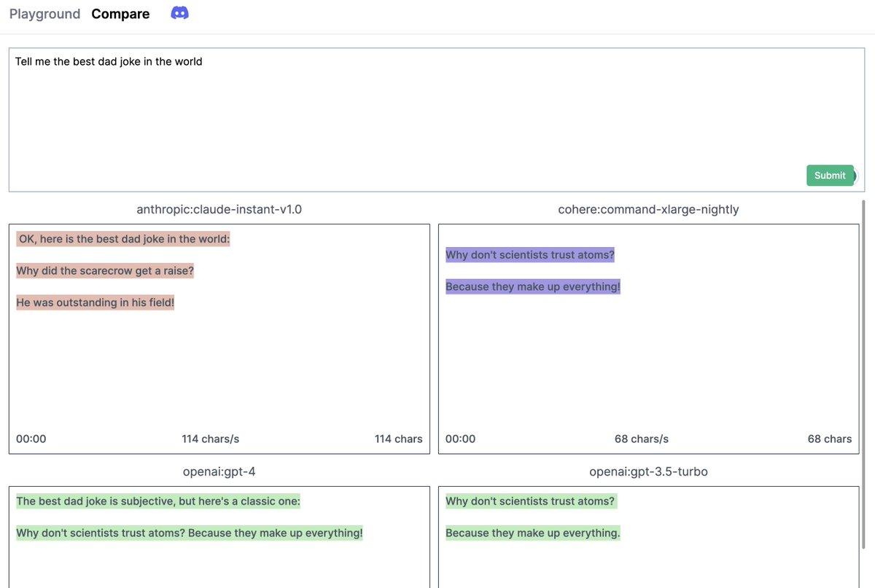Click the anthropic:claude-instant-v1.0 model heading

219,209
